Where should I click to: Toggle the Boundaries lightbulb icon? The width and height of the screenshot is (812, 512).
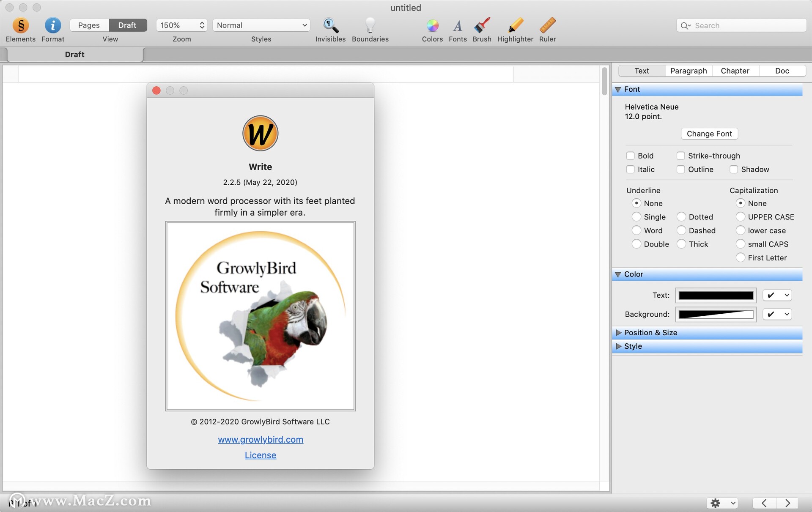point(370,25)
